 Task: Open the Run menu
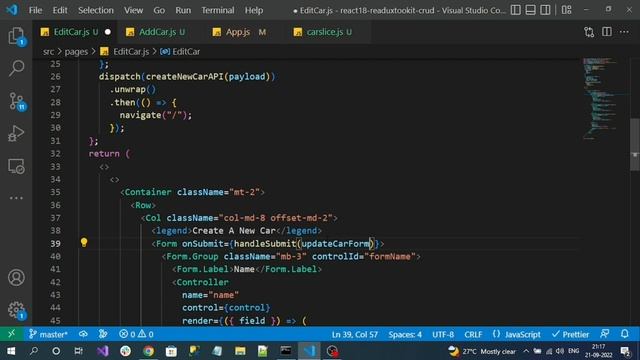point(183,10)
